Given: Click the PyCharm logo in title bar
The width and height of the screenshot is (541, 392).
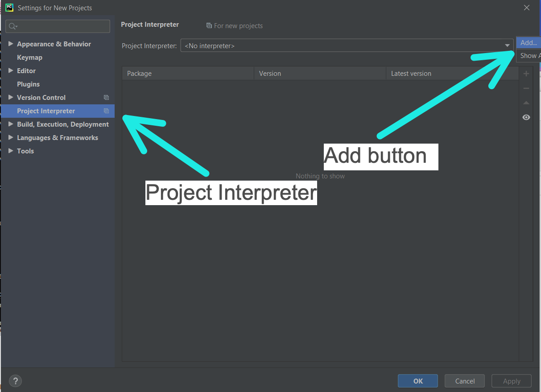Looking at the screenshot, I should (9, 8).
